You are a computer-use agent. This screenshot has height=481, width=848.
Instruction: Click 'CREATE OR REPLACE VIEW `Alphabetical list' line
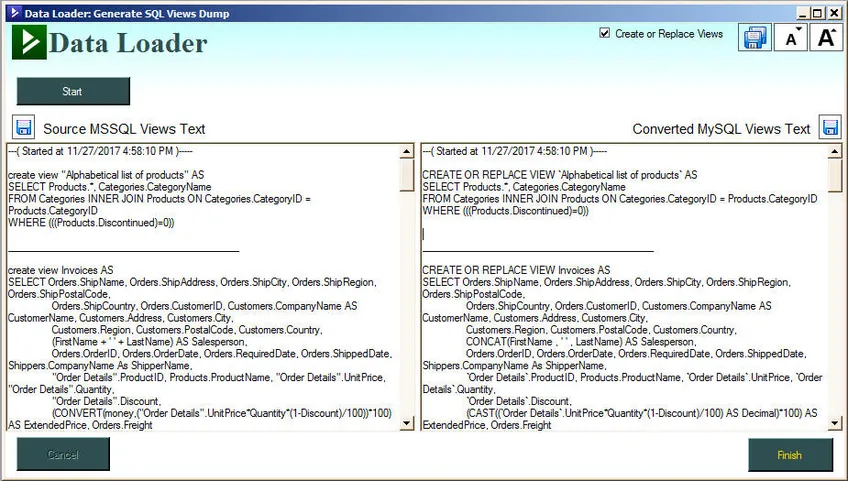click(x=560, y=175)
